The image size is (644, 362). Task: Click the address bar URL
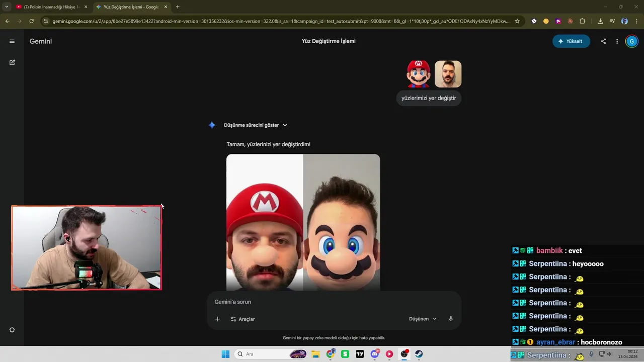281,21
